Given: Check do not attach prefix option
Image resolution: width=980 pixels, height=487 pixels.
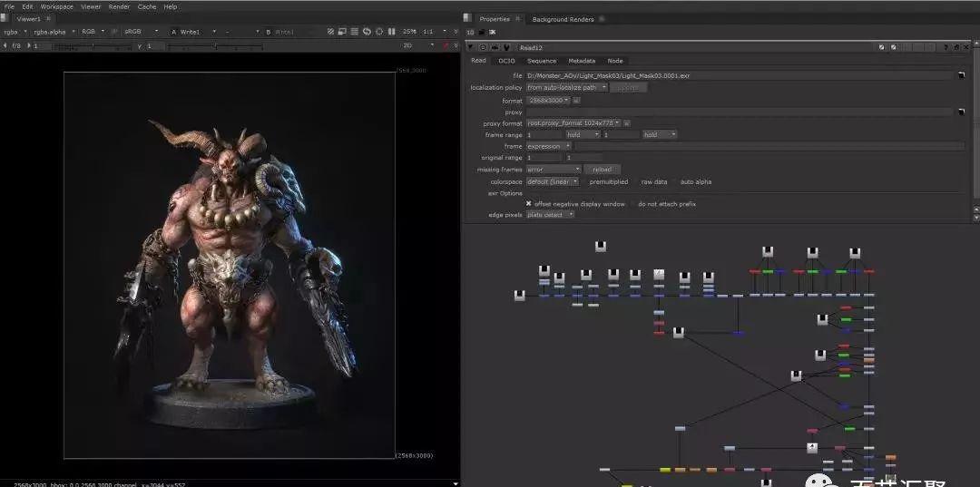Looking at the screenshot, I should pyautogui.click(x=633, y=203).
